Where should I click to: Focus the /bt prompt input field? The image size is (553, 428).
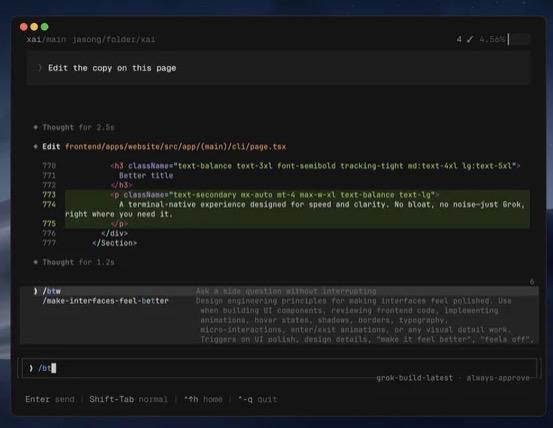[279, 368]
